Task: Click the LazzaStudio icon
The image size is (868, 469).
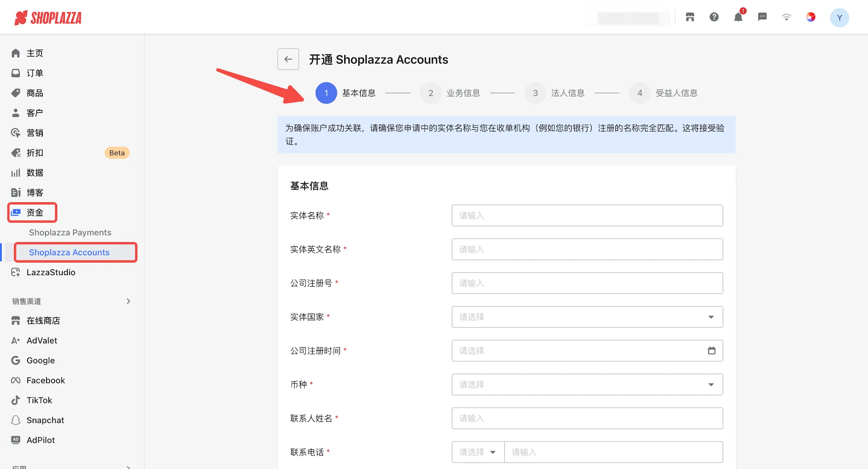Action: tap(16, 272)
